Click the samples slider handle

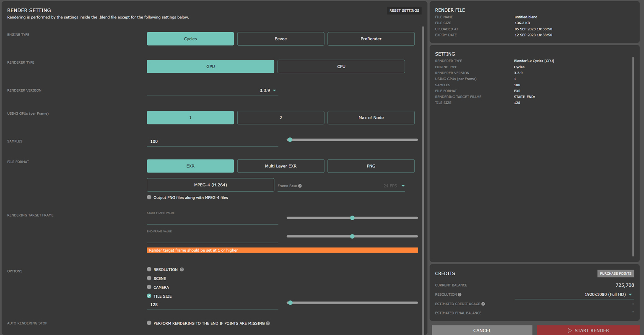tap(290, 139)
